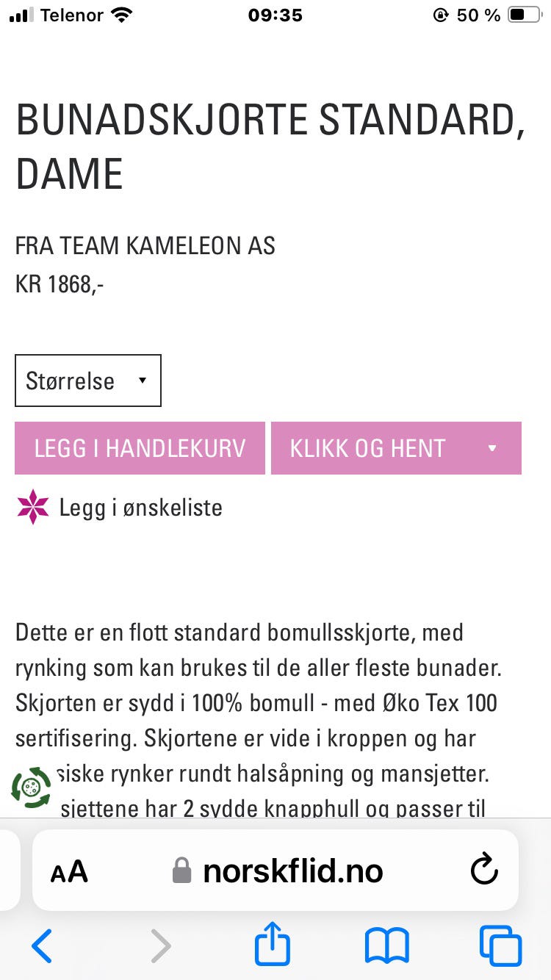Click the Størrelse dropdown triangle

click(x=143, y=381)
